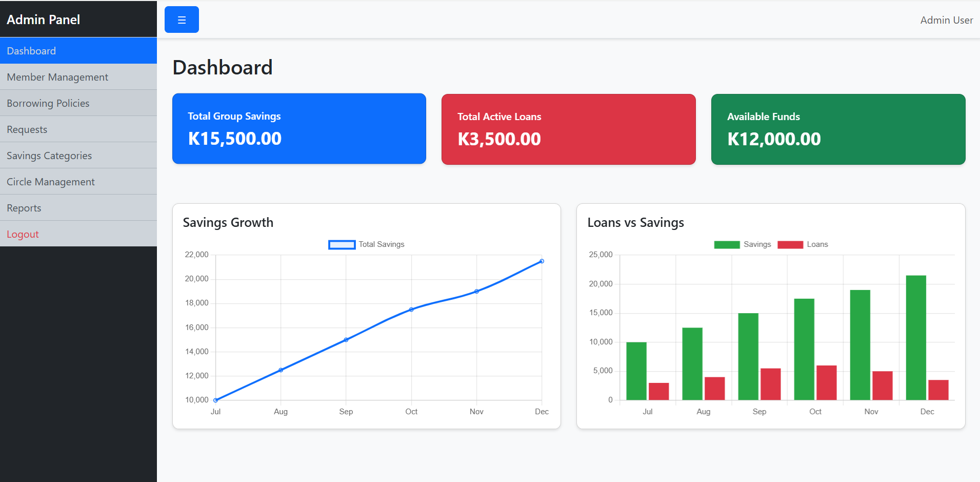The height and width of the screenshot is (482, 980).
Task: Click the green Sep savings bar
Action: [x=748, y=357]
